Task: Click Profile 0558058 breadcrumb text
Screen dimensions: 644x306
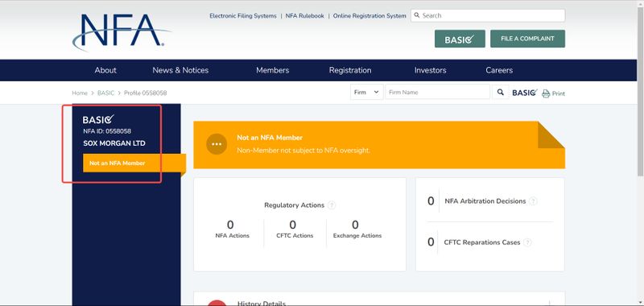Action: tap(146, 93)
